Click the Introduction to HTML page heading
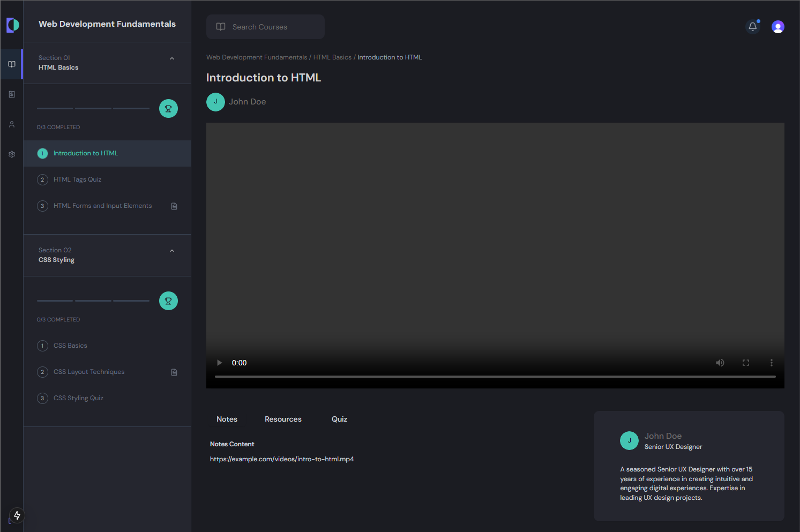The image size is (800, 532). point(264,78)
